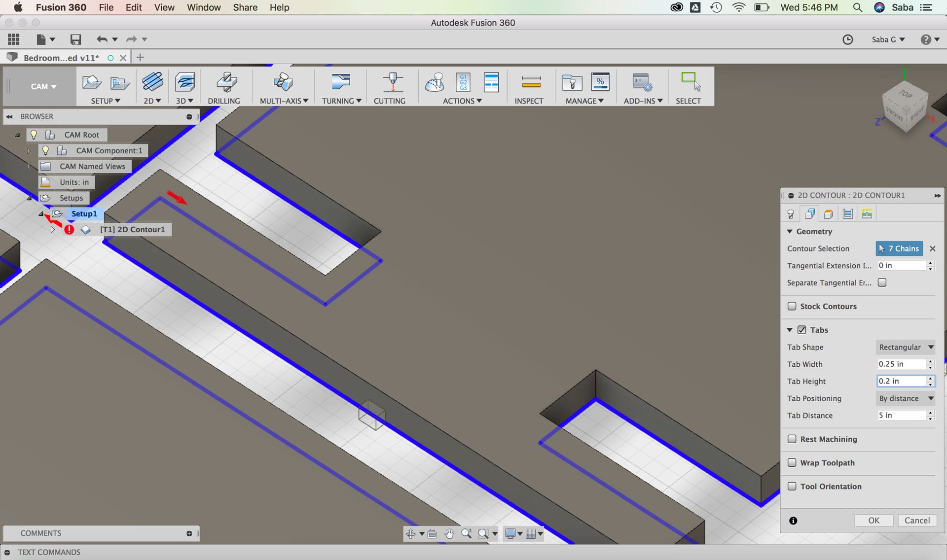Open the Heights tab icon in panel

click(829, 214)
